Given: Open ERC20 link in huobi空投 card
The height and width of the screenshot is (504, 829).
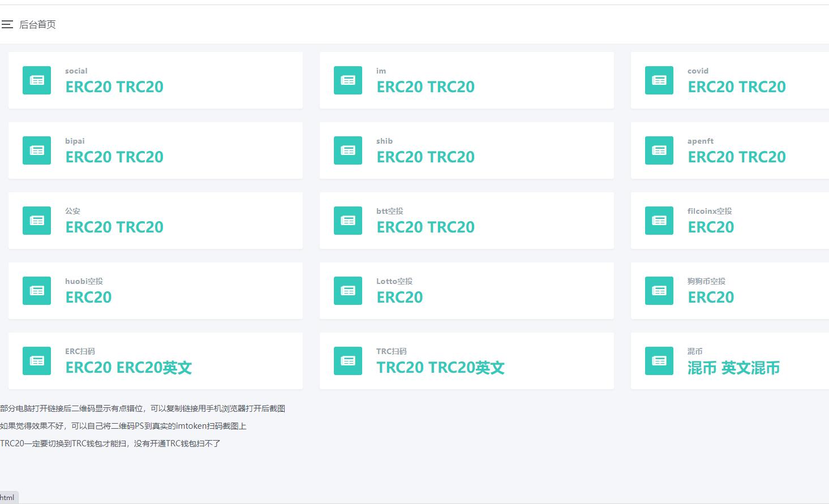Looking at the screenshot, I should point(88,298).
